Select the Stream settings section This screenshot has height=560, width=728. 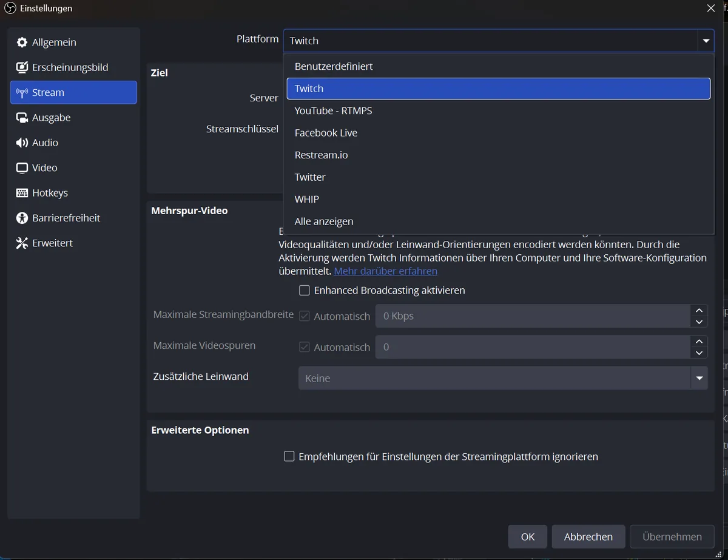click(x=73, y=93)
